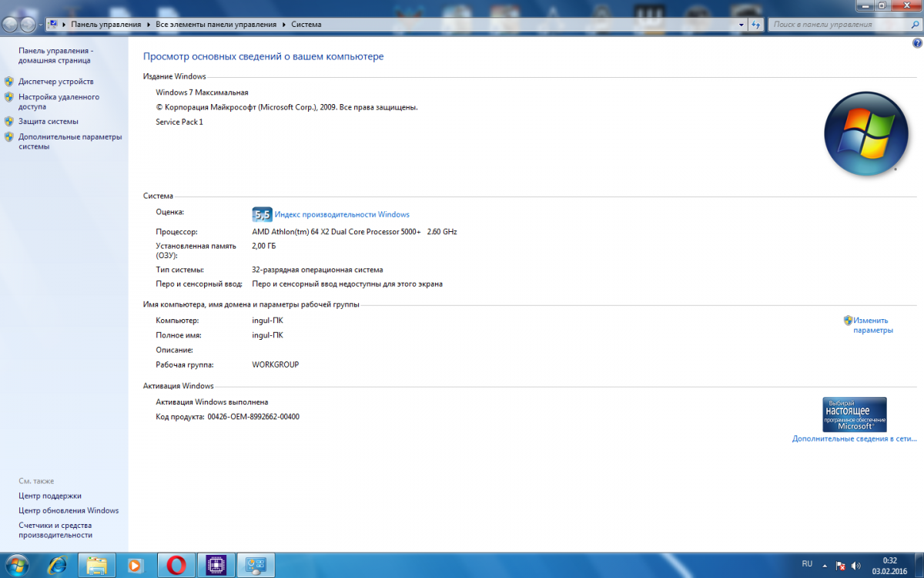
Task: Click the Back navigation arrow
Action: [10, 25]
